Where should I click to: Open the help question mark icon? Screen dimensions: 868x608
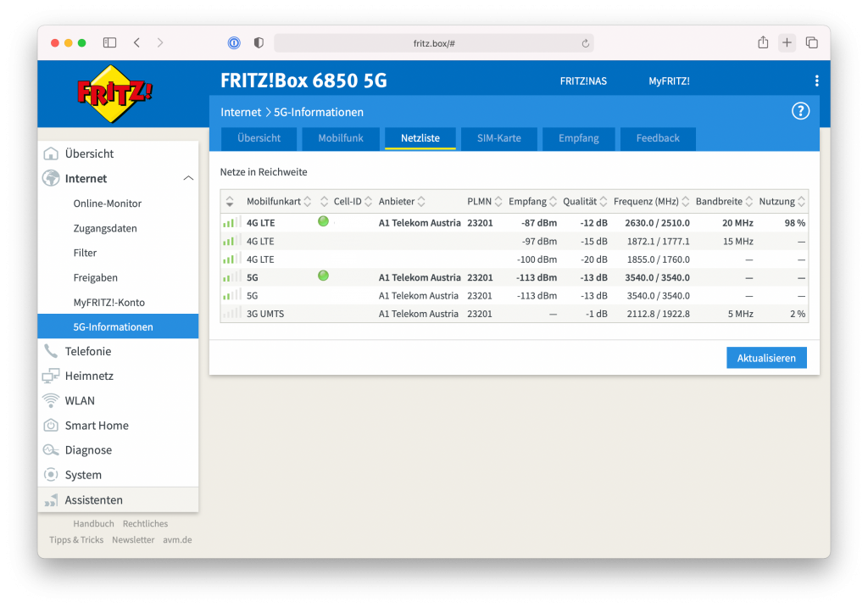[x=800, y=111]
